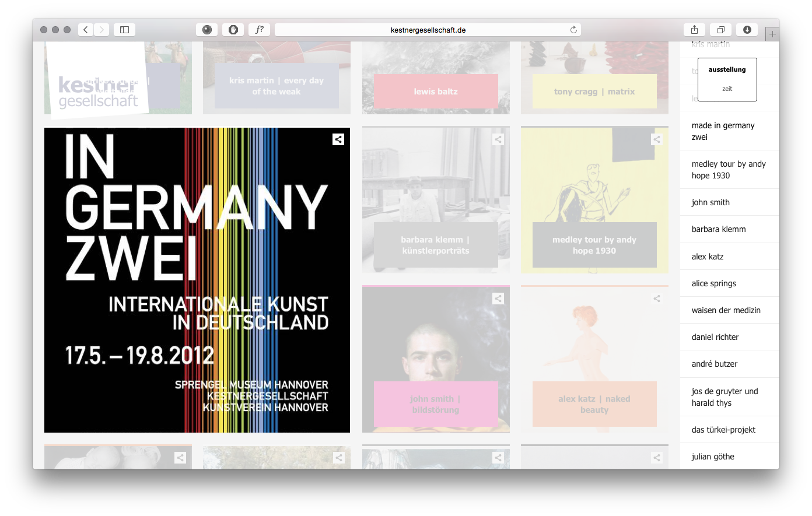The width and height of the screenshot is (812, 516).
Task: Select julian göthe in the sidebar list
Action: click(730, 457)
